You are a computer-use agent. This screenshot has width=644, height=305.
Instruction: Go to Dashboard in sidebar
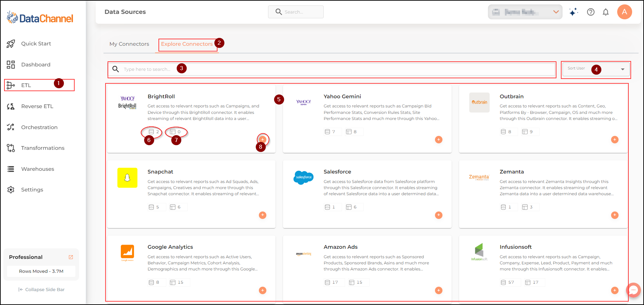29,65
